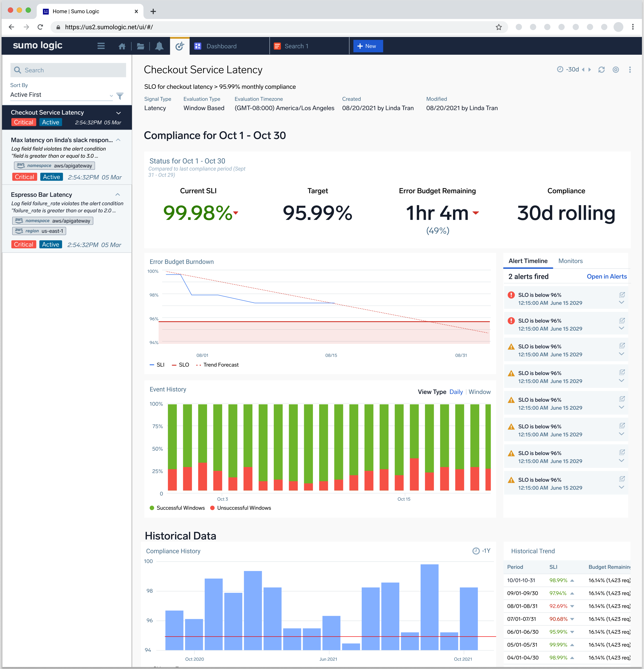Screen dimensions: 644x669
Task: Switch Event History to Window view
Action: point(479,392)
